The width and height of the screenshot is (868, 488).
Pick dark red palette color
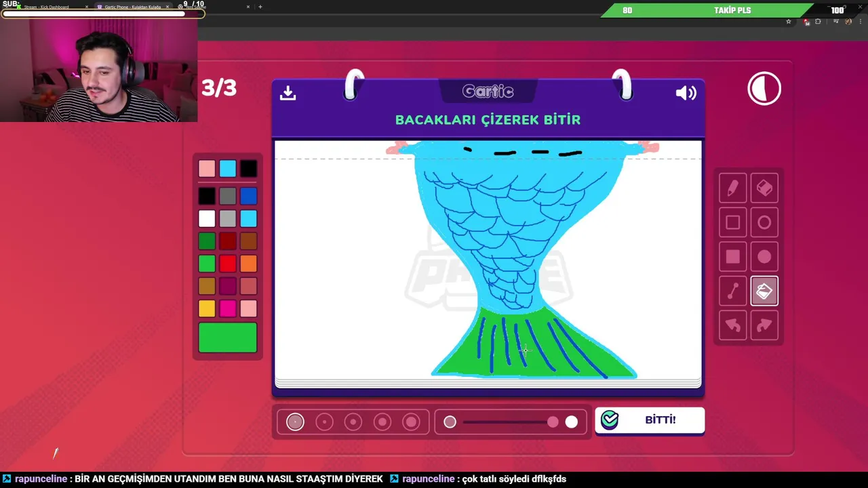[228, 241]
